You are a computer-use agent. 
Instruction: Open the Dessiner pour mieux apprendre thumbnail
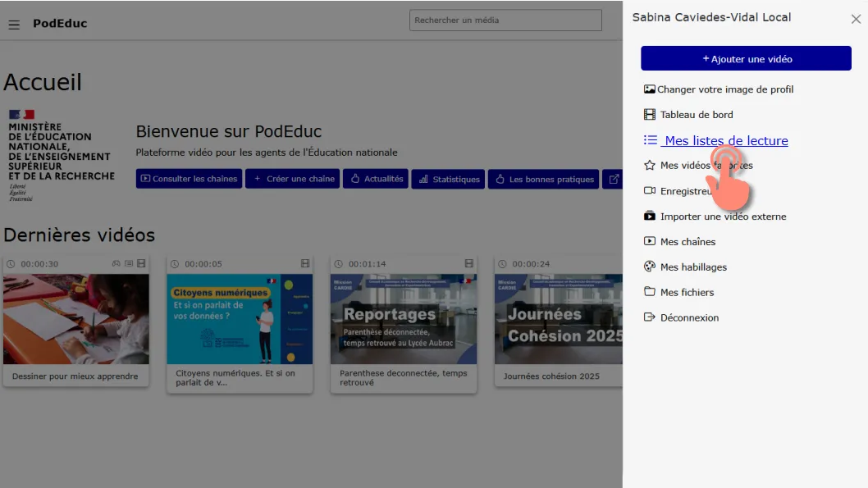tap(75, 319)
